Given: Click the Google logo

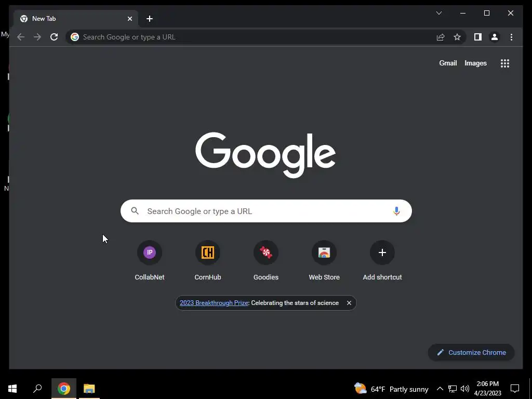Looking at the screenshot, I should 265,155.
